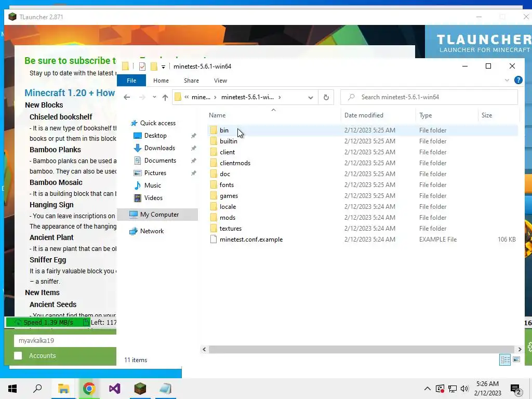Open TLauncher Minecraft block taskbar icon
This screenshot has width=532, height=399.
(x=140, y=389)
